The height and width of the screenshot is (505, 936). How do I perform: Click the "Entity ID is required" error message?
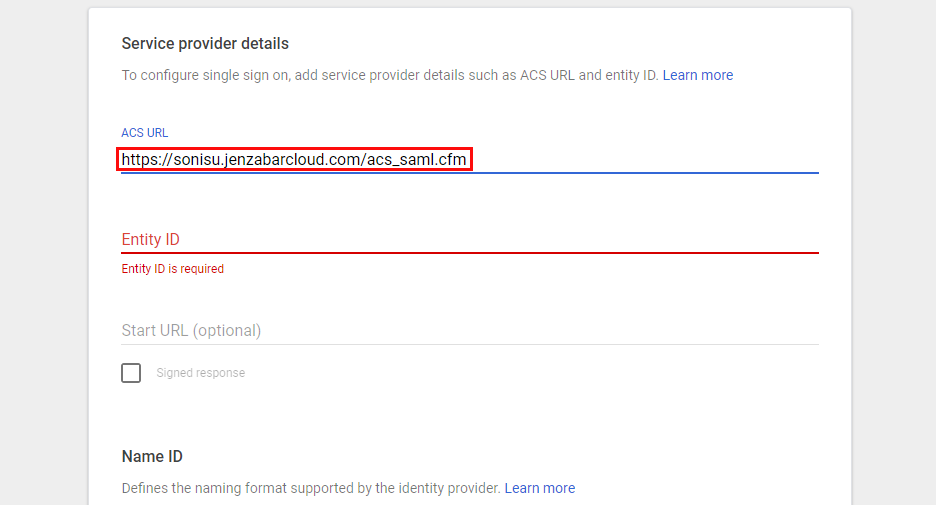click(172, 269)
